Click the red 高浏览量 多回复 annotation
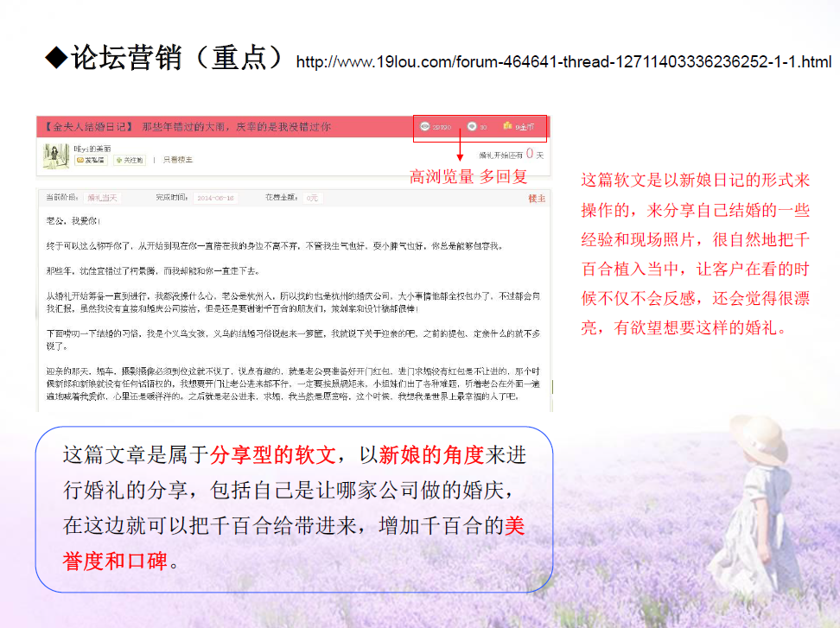 point(468,177)
